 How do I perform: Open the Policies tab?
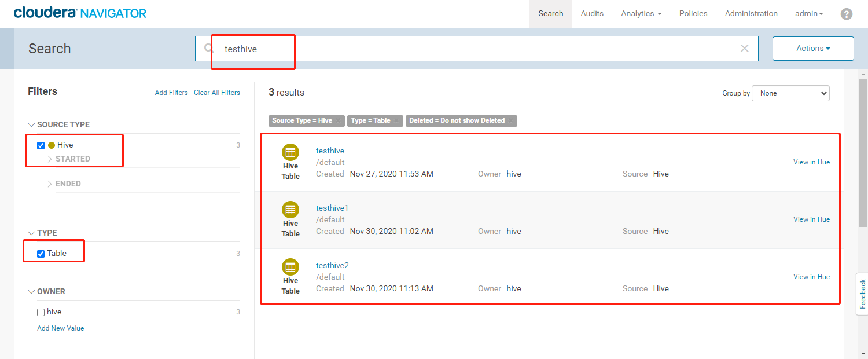click(x=693, y=14)
